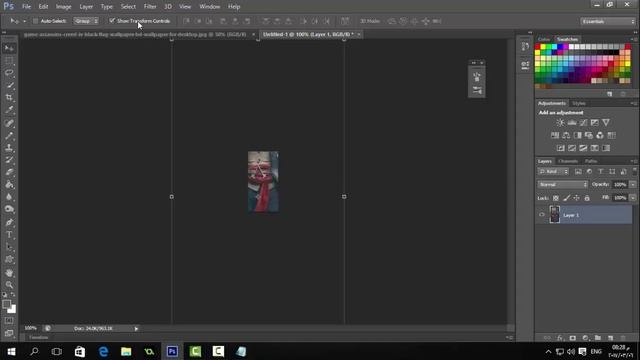
Task: Switch to the Swatches tab
Action: 567,39
